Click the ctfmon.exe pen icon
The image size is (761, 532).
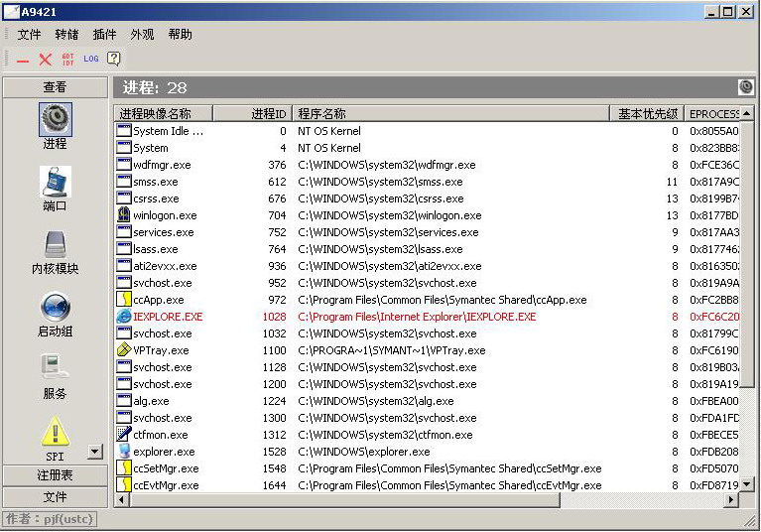coord(124,435)
